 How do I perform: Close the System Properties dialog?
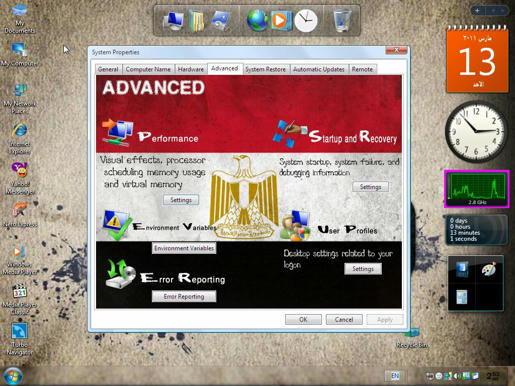(396, 50)
